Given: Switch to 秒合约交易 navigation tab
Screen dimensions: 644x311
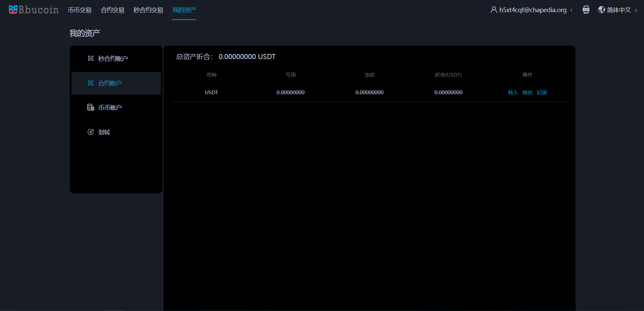Looking at the screenshot, I should (x=148, y=10).
